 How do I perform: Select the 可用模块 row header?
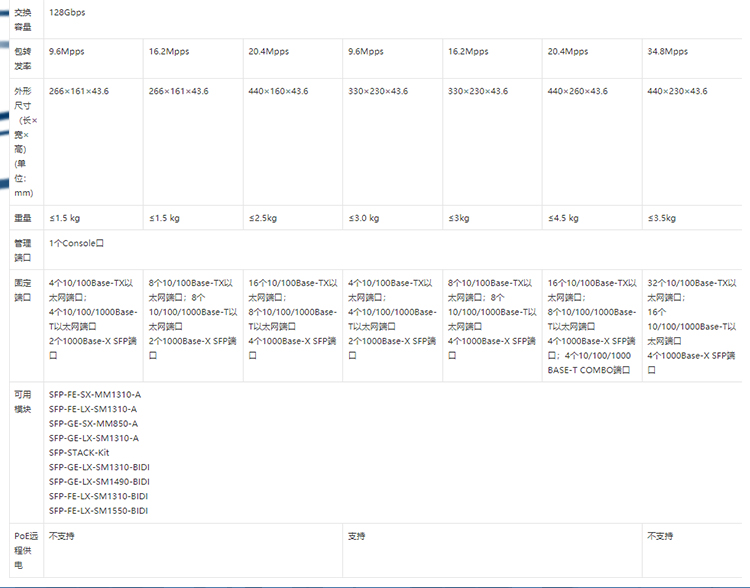coord(22,401)
